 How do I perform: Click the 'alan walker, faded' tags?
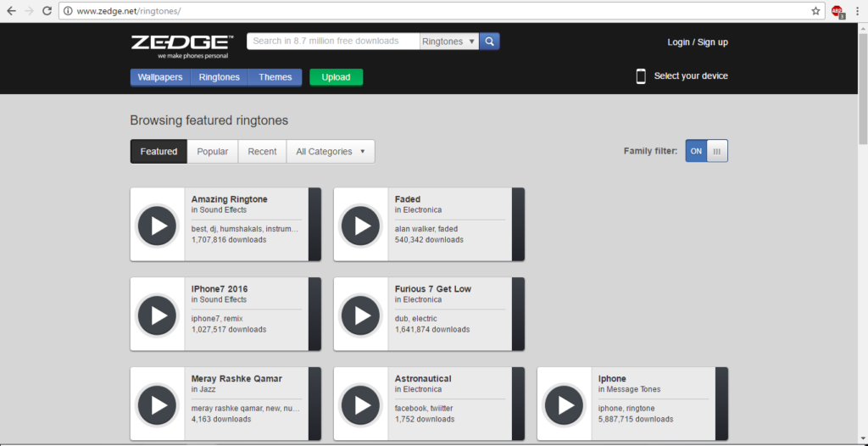(x=426, y=229)
